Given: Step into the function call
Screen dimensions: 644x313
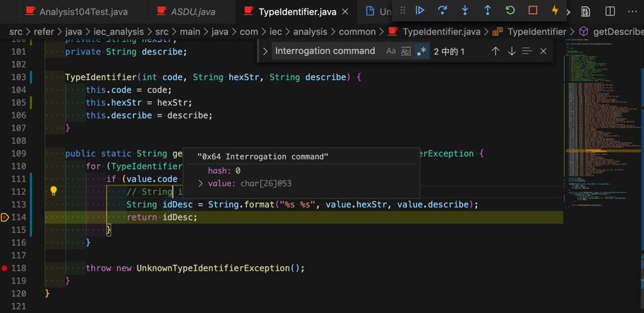Looking at the screenshot, I should coord(465,11).
